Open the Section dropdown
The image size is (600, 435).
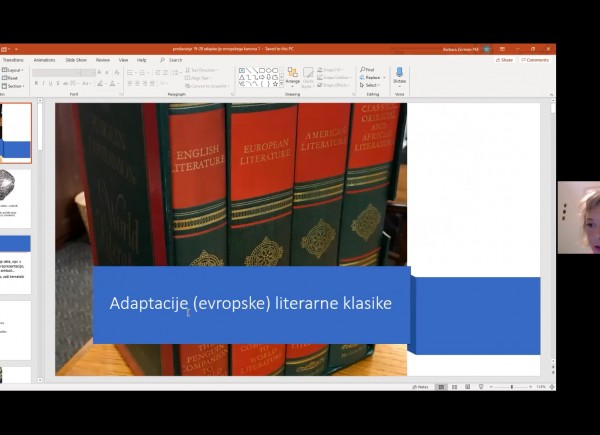pyautogui.click(x=13, y=86)
